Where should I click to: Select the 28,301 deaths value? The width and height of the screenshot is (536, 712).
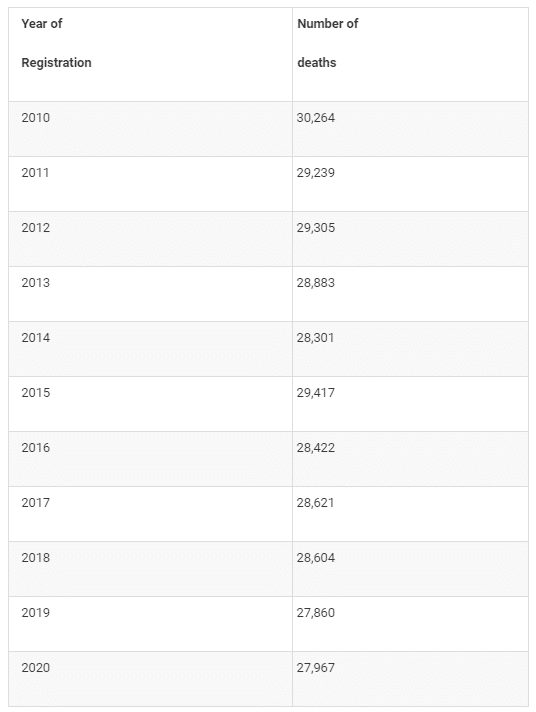click(315, 337)
